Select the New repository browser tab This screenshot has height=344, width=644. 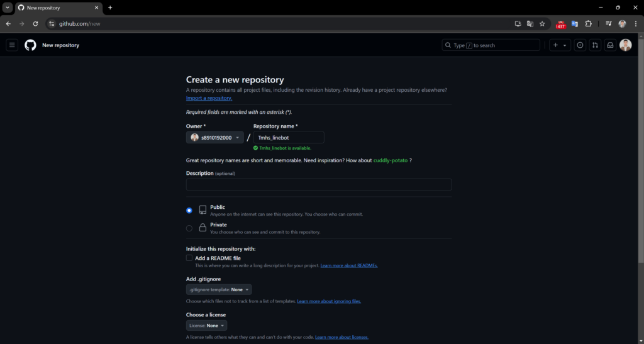(x=58, y=8)
